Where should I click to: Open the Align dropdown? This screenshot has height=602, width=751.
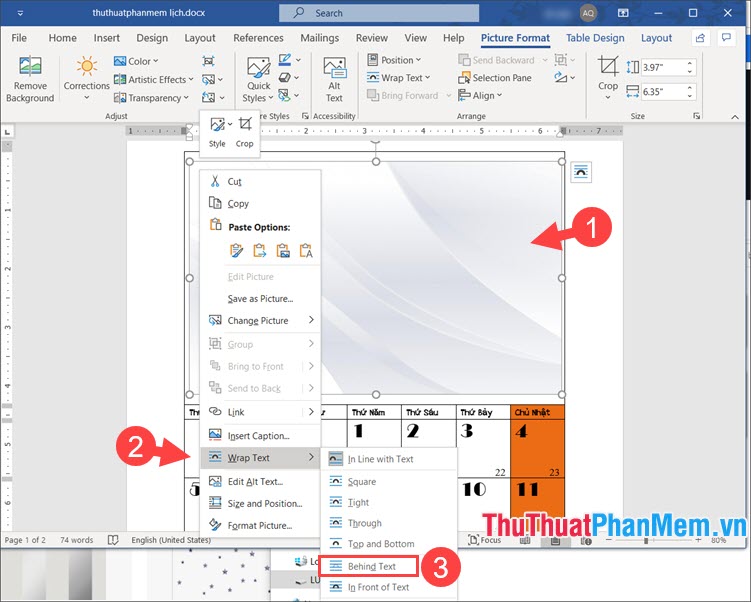point(480,95)
